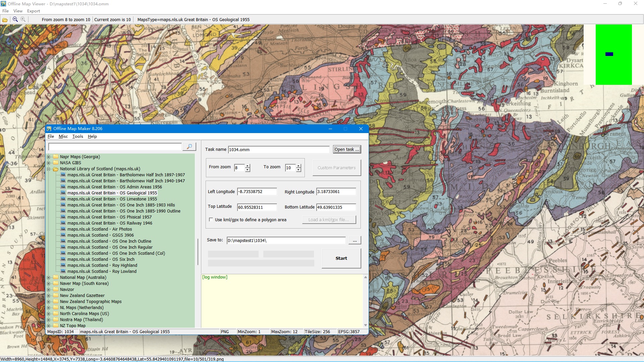Click the folder icon of NASA GIBS
Viewport: 644px width, 362px height.
(56, 163)
